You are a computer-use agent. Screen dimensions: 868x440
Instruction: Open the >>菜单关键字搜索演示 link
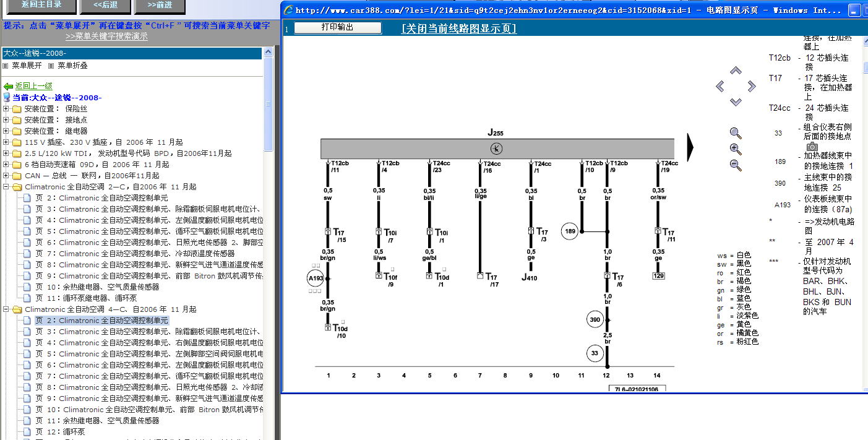pos(106,36)
